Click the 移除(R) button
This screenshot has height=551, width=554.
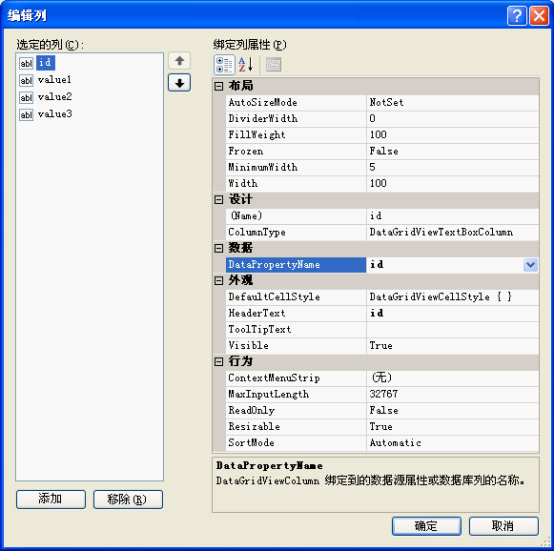click(128, 499)
